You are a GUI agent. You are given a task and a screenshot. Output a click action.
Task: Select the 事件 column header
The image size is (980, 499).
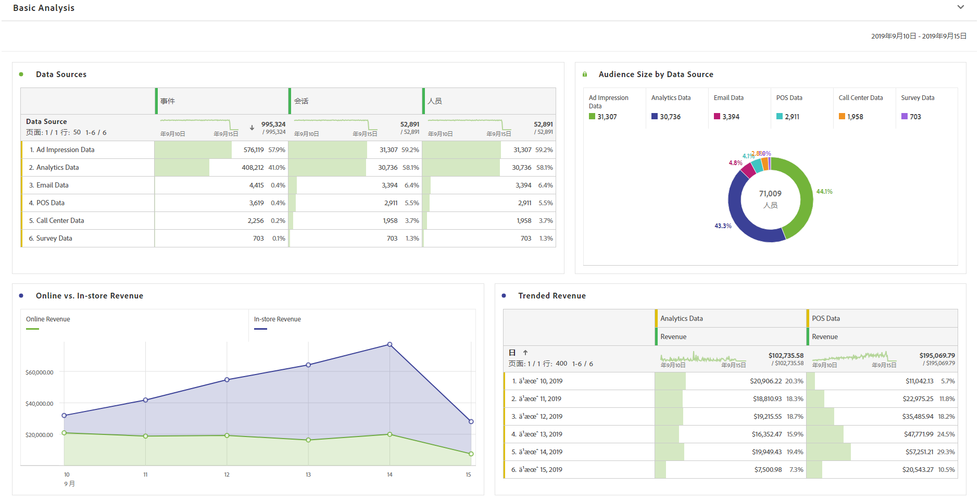click(x=222, y=101)
